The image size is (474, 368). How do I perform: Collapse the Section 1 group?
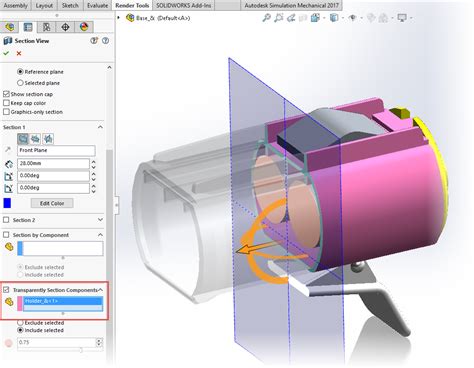pyautogui.click(x=100, y=127)
